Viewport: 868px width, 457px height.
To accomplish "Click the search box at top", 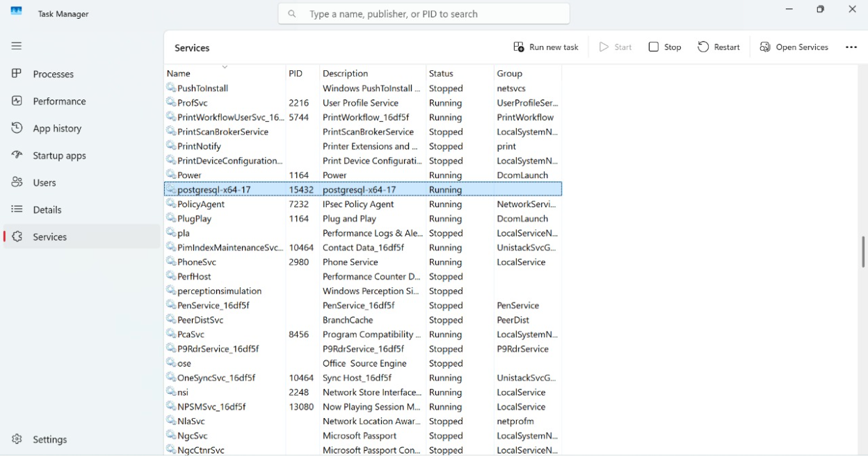I will point(424,14).
